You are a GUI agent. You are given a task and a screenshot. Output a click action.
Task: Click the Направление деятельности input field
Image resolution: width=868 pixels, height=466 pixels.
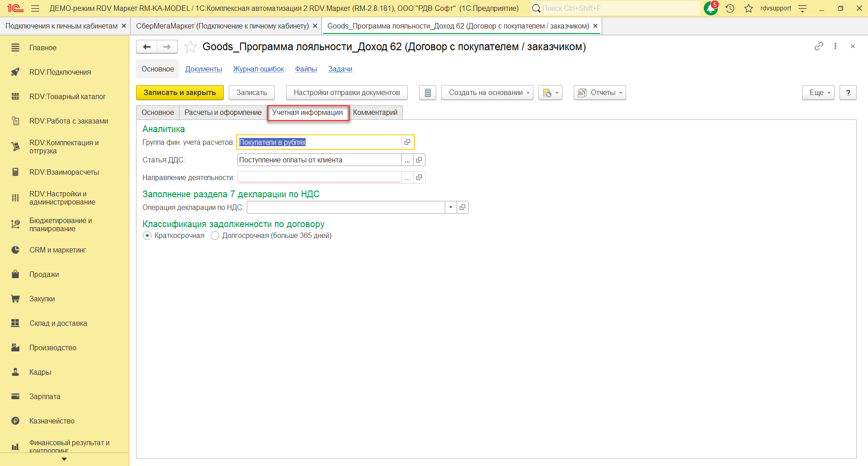tap(319, 177)
